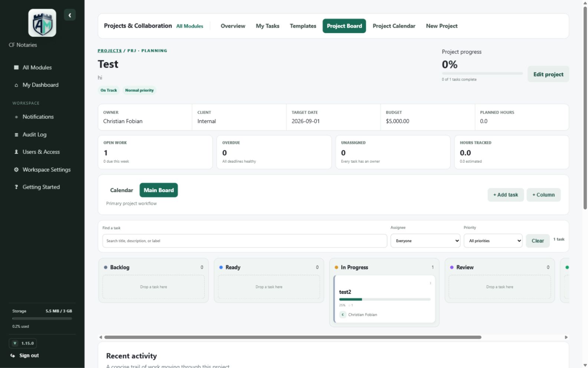The image size is (588, 368).
Task: Click the Edit project button
Action: pyautogui.click(x=548, y=74)
